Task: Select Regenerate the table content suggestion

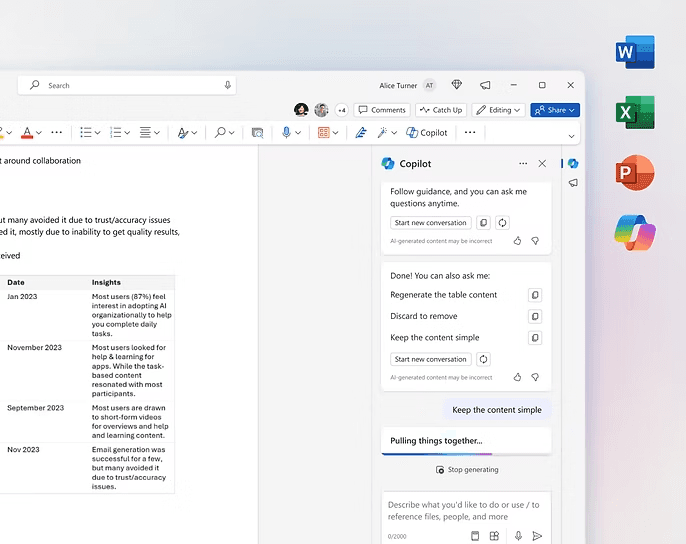Action: pyautogui.click(x=444, y=295)
